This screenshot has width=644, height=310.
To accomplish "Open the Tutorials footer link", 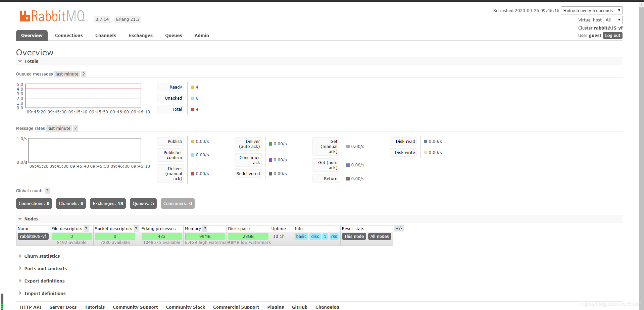I will click(x=95, y=307).
